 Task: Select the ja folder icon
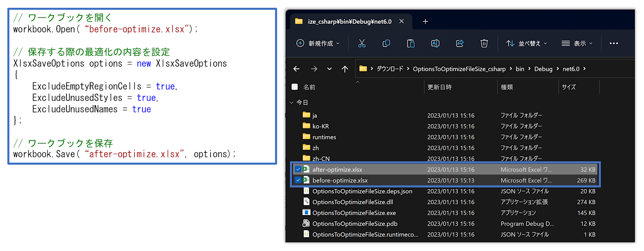point(306,115)
